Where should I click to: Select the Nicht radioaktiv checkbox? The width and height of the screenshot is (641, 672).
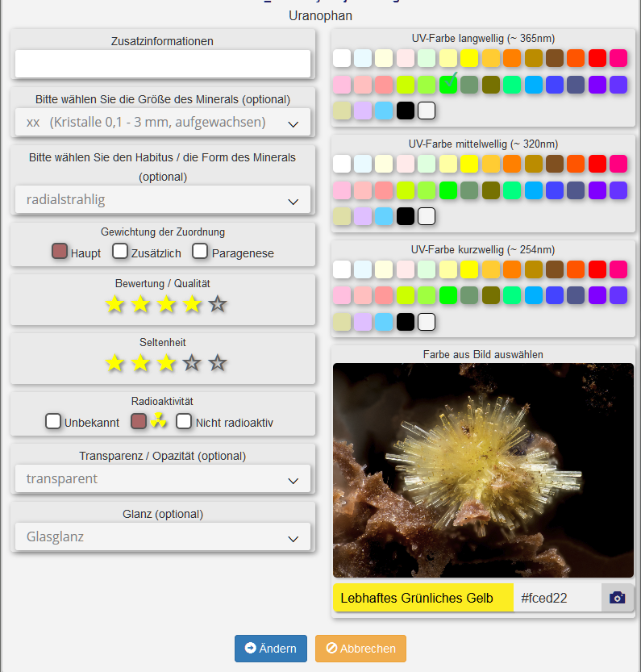pyautogui.click(x=184, y=421)
